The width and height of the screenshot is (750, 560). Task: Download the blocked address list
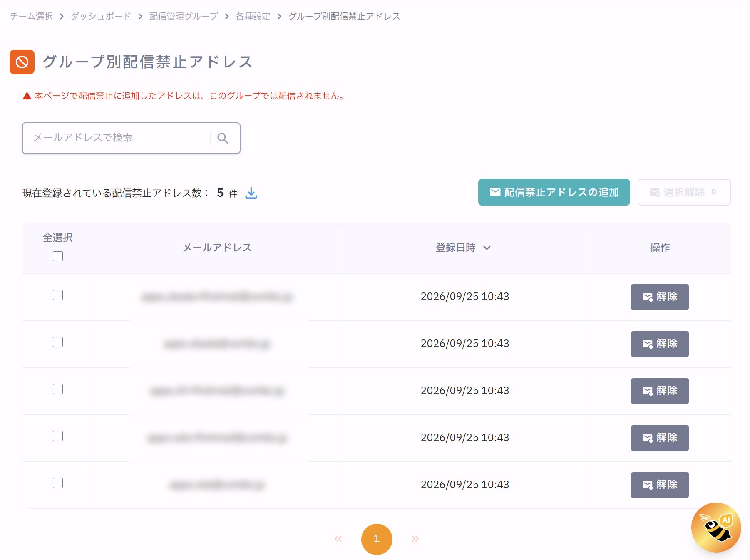(x=251, y=193)
